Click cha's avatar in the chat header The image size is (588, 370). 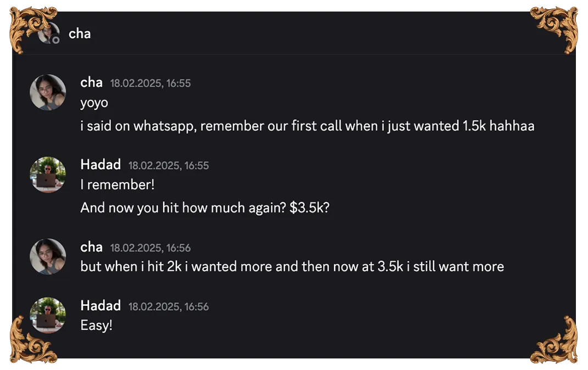[48, 33]
